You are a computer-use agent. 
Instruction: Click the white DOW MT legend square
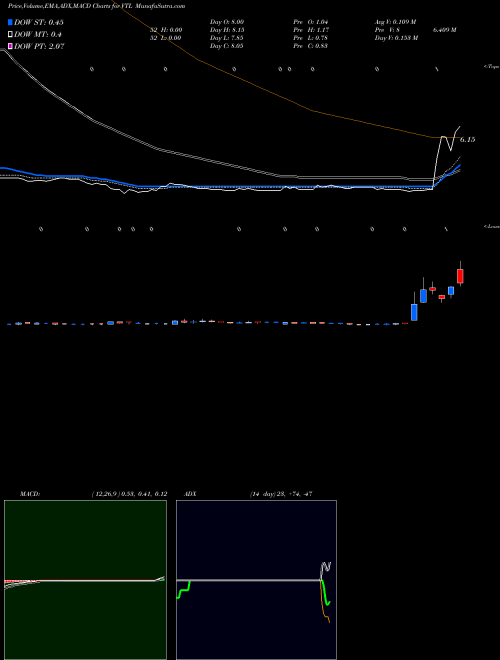coord(10,34)
